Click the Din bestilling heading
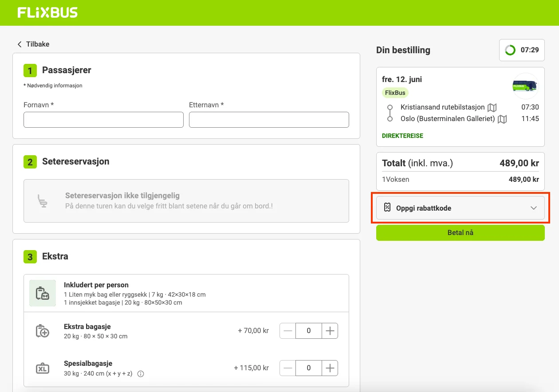The width and height of the screenshot is (559, 392). click(x=403, y=50)
